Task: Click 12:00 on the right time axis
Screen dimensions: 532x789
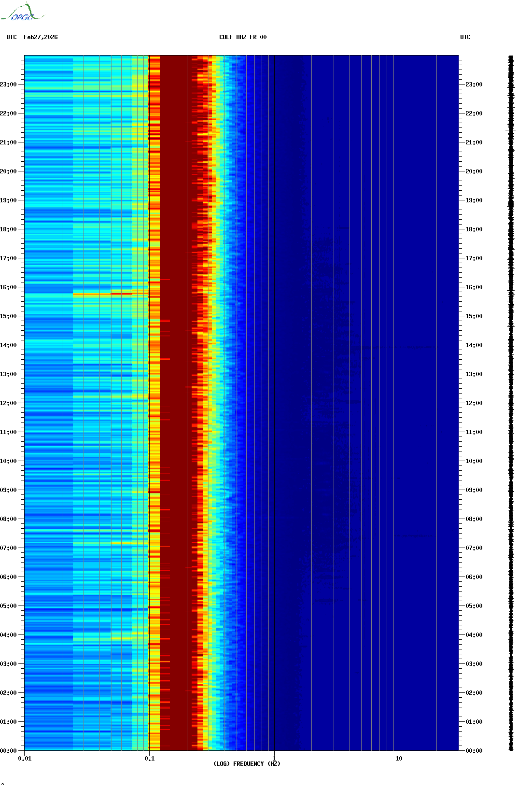Action: coord(474,403)
